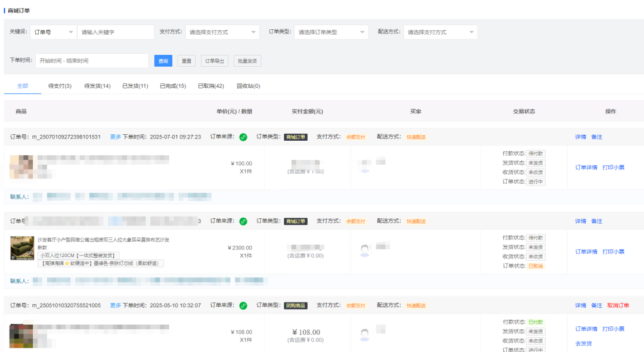The width and height of the screenshot is (644, 352).
Task: Open the 配送方式 delivery method dropdown
Action: (x=439, y=31)
